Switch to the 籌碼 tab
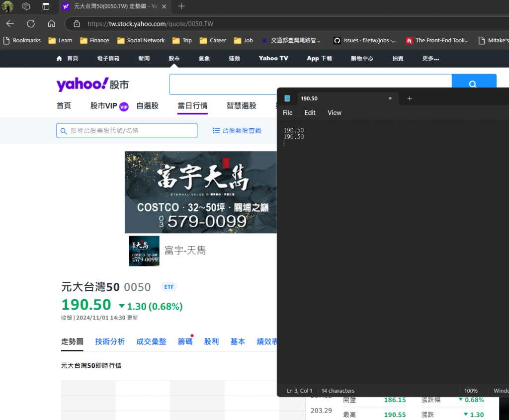 185,341
